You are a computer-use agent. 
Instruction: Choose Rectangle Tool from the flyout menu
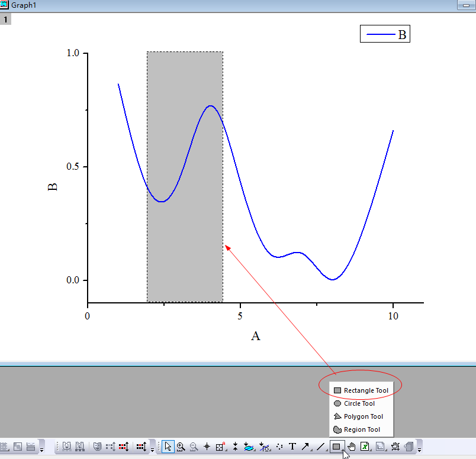361,390
